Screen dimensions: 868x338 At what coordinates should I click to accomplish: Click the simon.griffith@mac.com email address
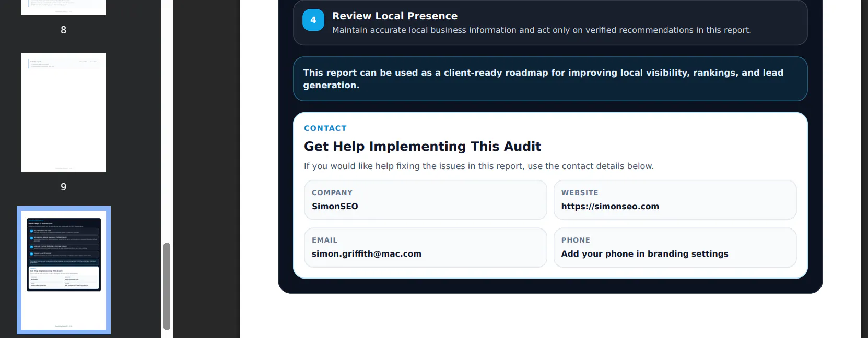(x=367, y=253)
